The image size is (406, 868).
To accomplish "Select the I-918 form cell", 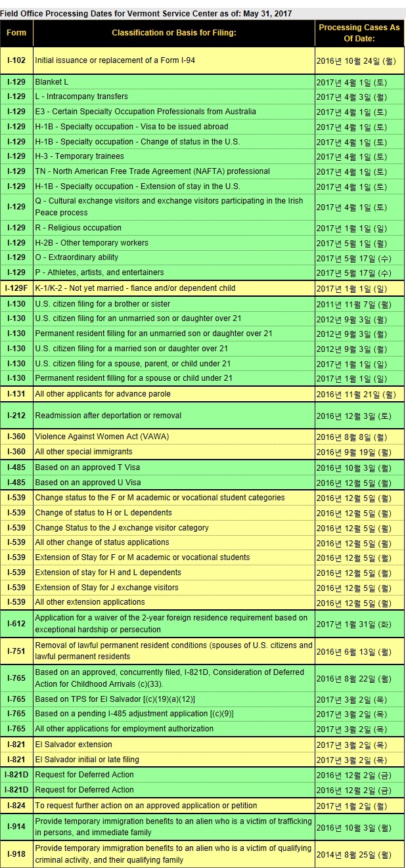I will pos(16,854).
